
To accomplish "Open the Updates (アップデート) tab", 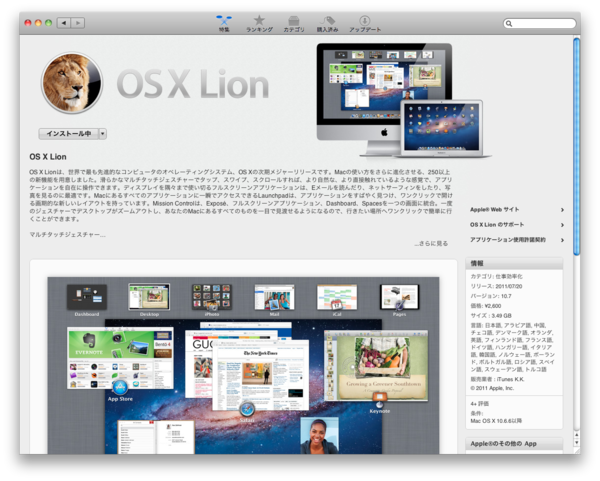I will click(365, 24).
